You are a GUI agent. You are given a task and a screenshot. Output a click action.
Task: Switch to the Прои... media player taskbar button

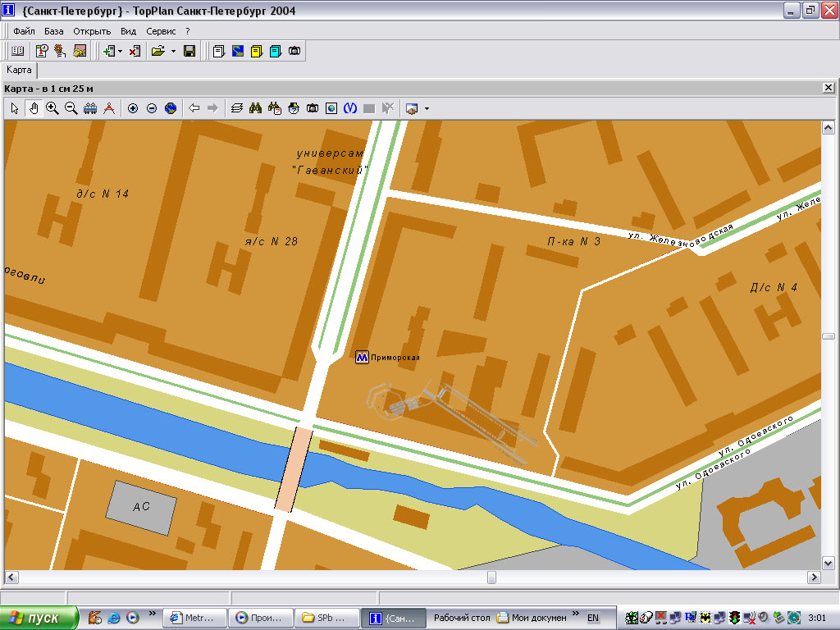point(260,618)
